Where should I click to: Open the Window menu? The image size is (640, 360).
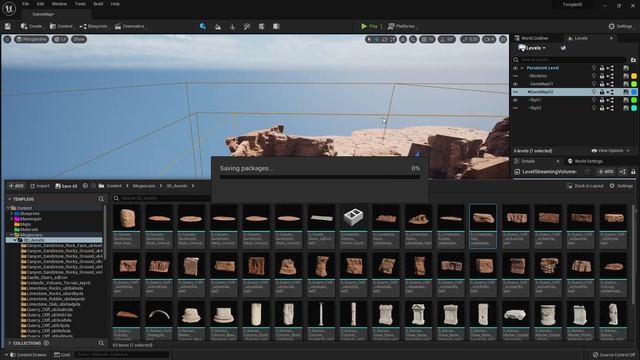point(59,4)
